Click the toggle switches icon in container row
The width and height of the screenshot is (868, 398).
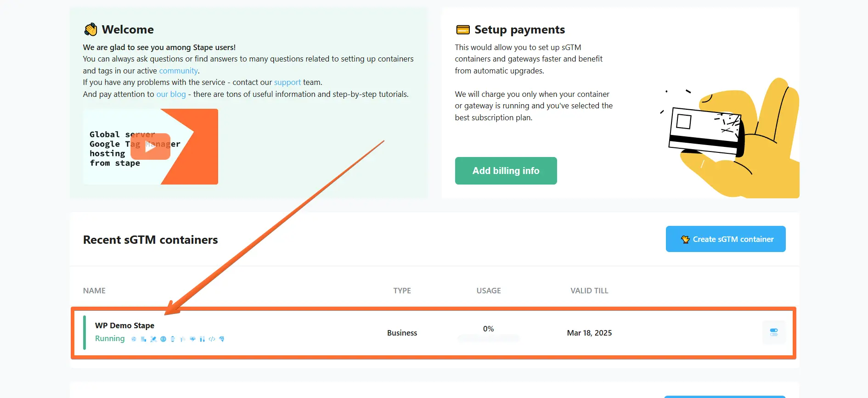point(774,332)
